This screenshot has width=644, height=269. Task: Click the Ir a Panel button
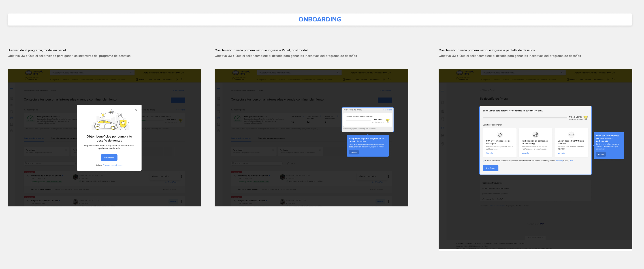pos(490,168)
